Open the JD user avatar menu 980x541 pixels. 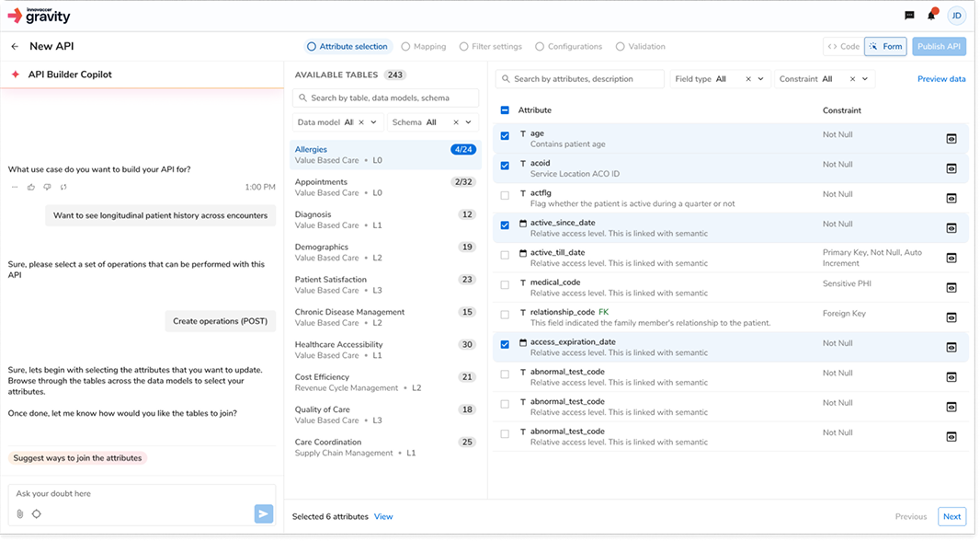[956, 16]
